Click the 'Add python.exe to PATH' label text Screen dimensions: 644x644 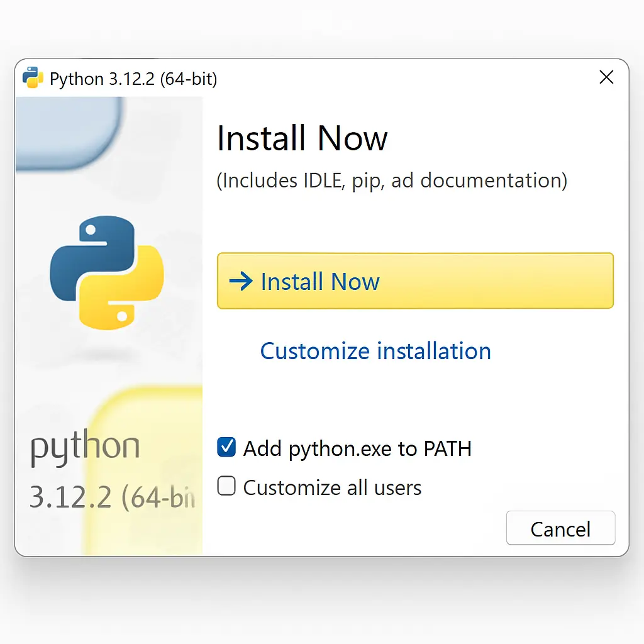tap(357, 449)
